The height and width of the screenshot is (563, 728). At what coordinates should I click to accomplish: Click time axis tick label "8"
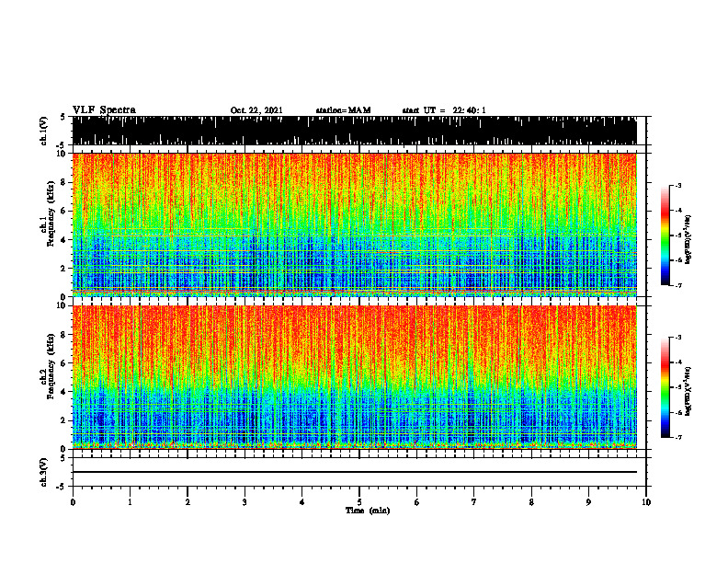coord(531,502)
